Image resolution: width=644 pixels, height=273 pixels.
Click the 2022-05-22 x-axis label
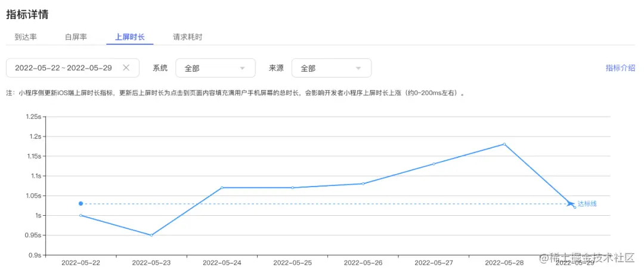81,262
